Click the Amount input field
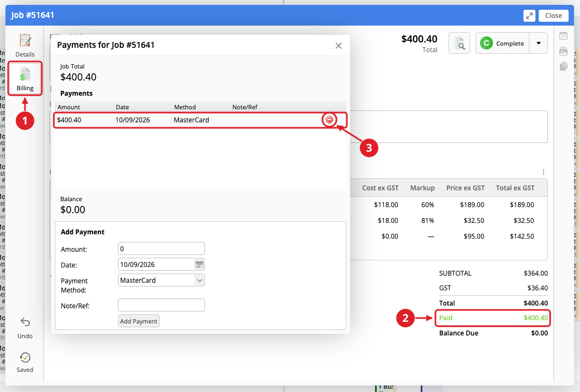This screenshot has width=580, height=392. 161,248
